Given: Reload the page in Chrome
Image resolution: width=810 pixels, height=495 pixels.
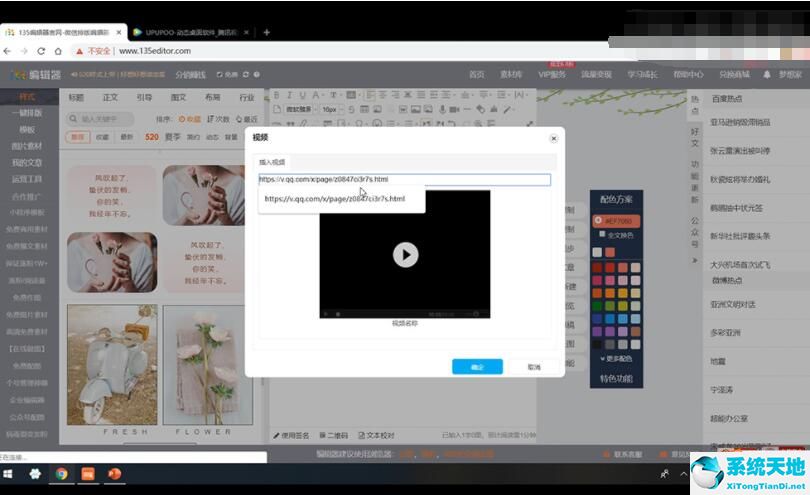Looking at the screenshot, I should [42, 51].
